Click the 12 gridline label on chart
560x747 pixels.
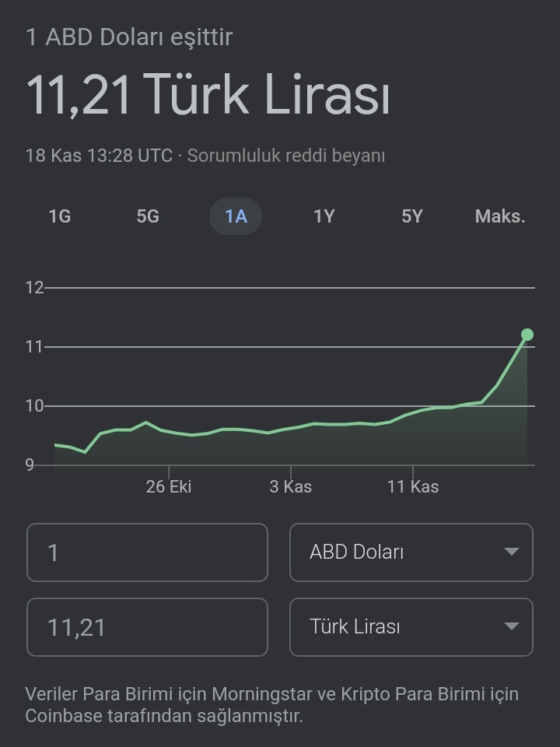point(34,288)
